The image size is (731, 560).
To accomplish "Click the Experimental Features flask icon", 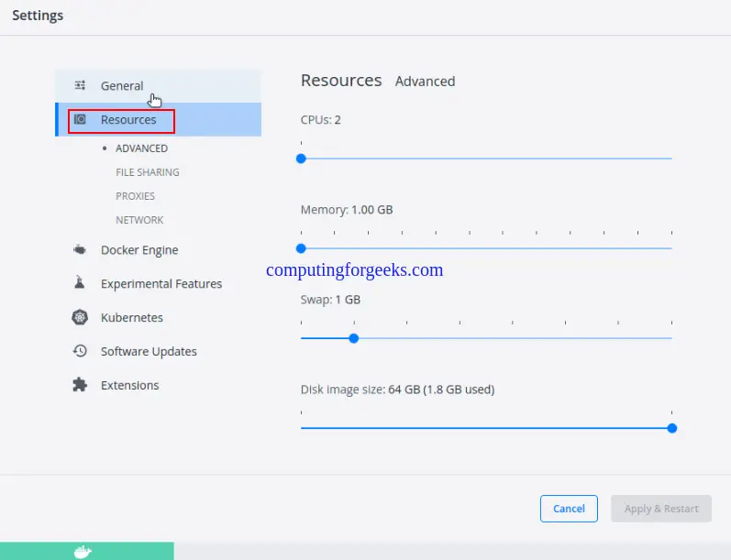I will click(80, 282).
